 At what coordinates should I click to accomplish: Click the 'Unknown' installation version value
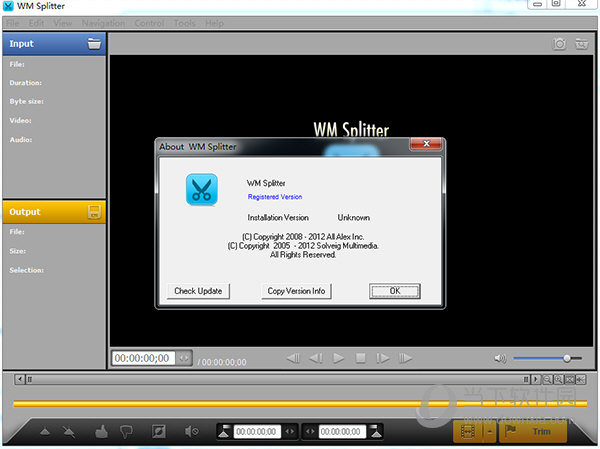(x=353, y=217)
